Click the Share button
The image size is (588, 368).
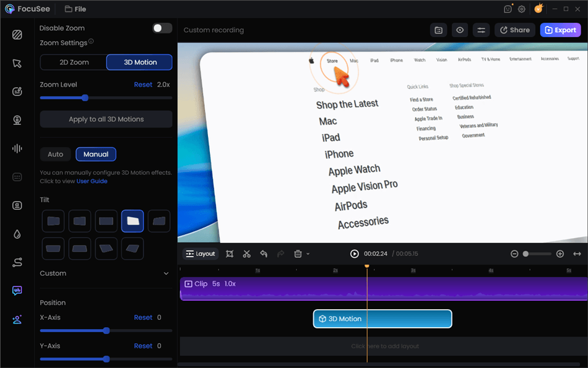(515, 30)
